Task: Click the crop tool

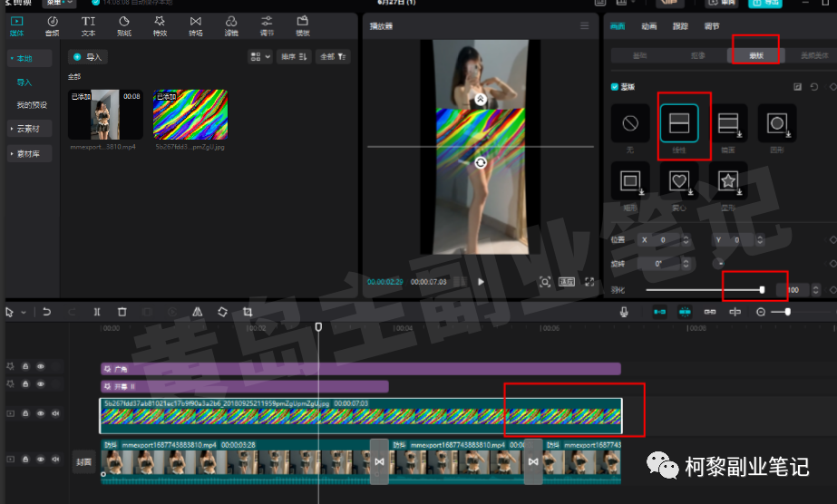Action: point(248,312)
